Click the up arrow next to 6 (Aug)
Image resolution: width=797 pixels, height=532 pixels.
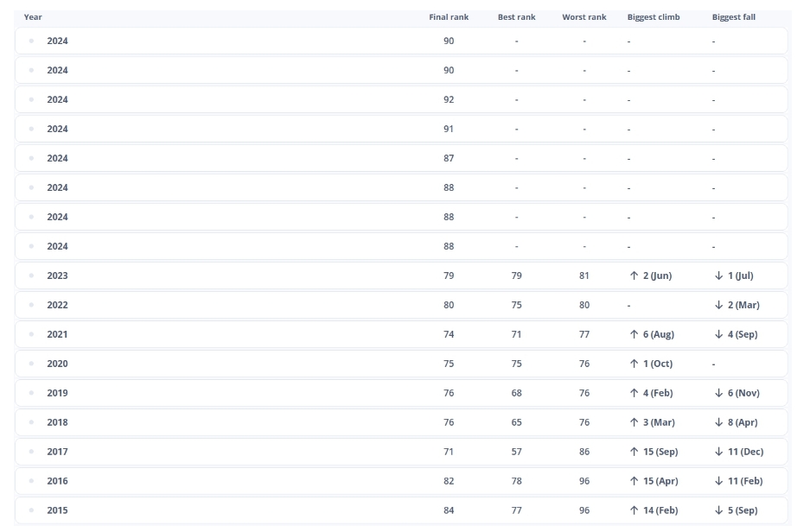(634, 334)
